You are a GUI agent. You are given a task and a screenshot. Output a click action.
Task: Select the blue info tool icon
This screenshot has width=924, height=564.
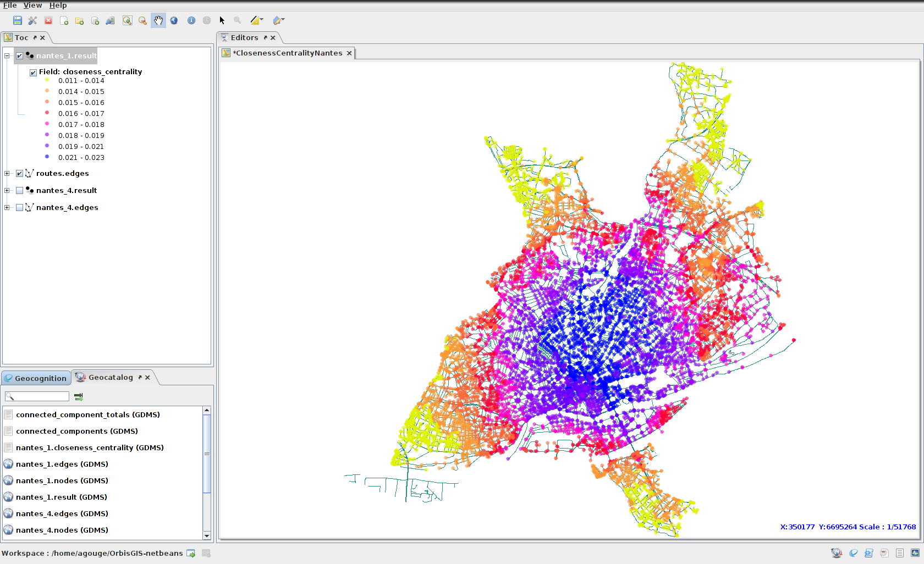(191, 20)
